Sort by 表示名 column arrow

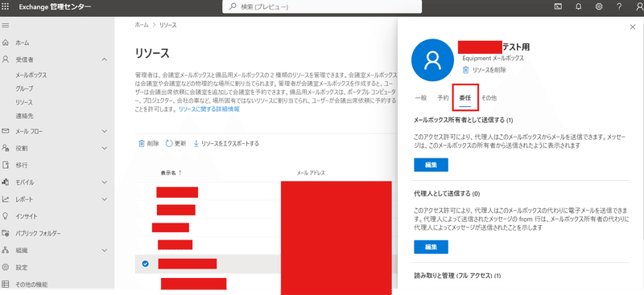click(180, 173)
